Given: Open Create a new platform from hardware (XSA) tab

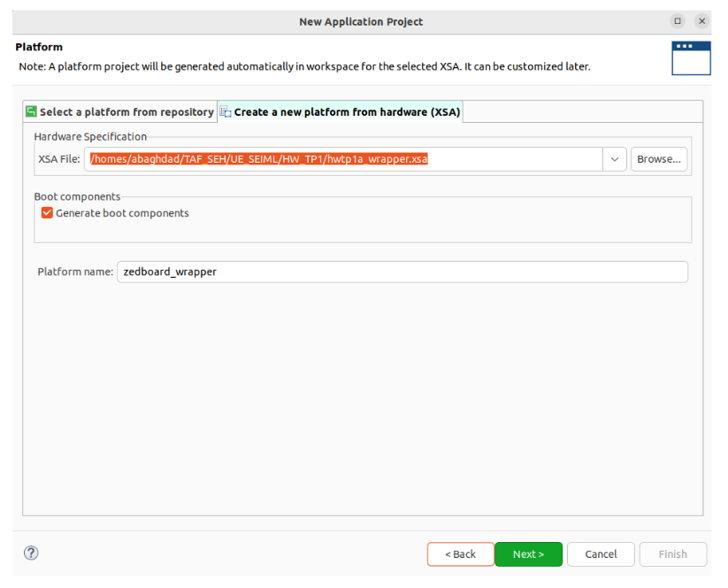Looking at the screenshot, I should click(x=341, y=111).
